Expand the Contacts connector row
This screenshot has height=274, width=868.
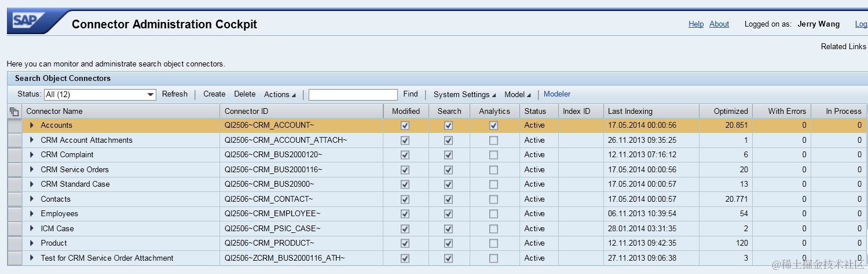coord(32,199)
